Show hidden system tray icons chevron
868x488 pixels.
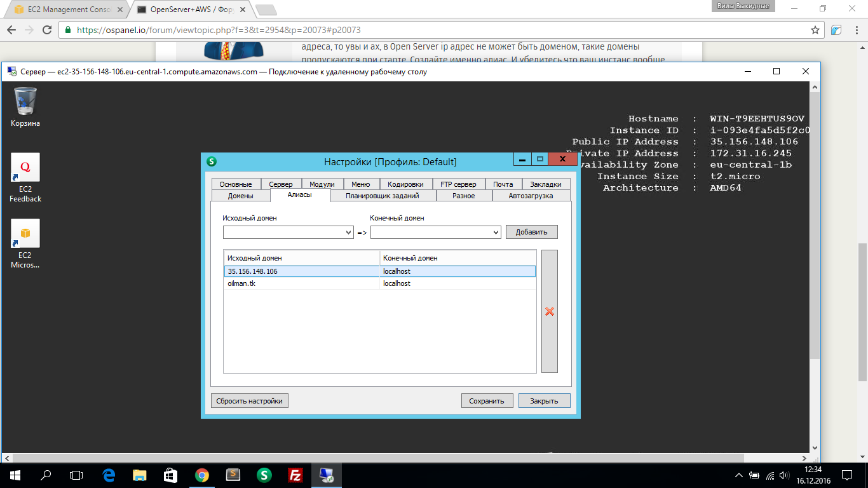pyautogui.click(x=738, y=475)
